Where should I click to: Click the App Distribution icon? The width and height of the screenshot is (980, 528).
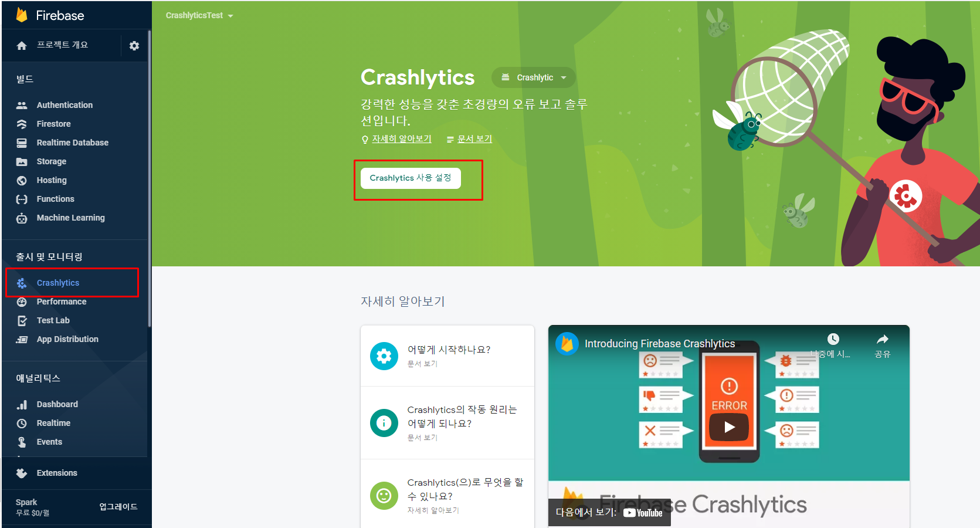coord(22,340)
